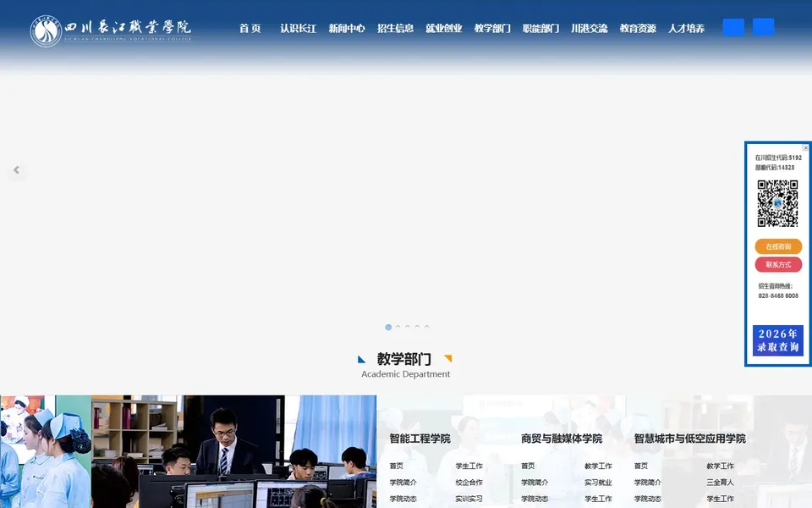The image size is (812, 508).
Task: Go to previous slide with left arrow
Action: [x=17, y=170]
